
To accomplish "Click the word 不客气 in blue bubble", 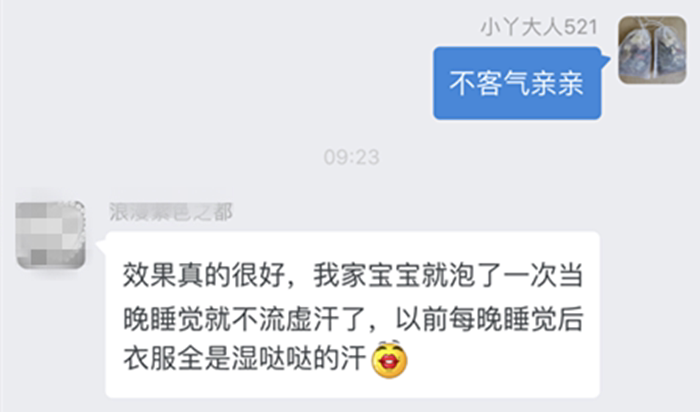I will (x=490, y=83).
